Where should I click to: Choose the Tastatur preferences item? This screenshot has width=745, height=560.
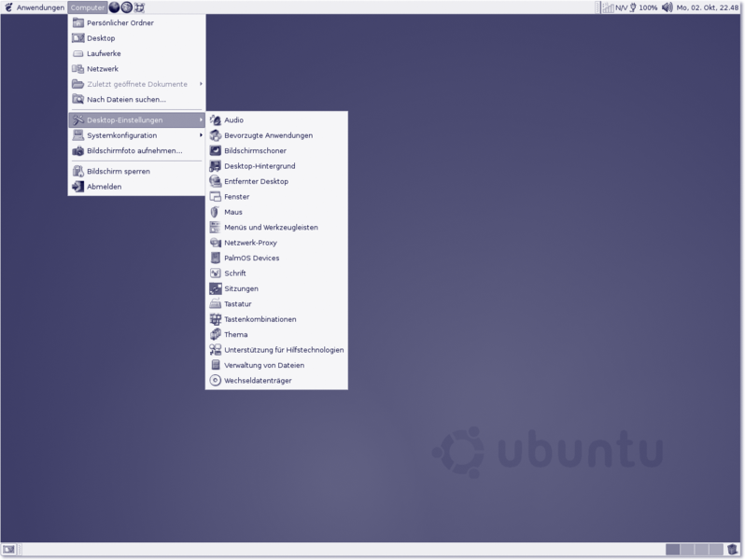tap(237, 304)
